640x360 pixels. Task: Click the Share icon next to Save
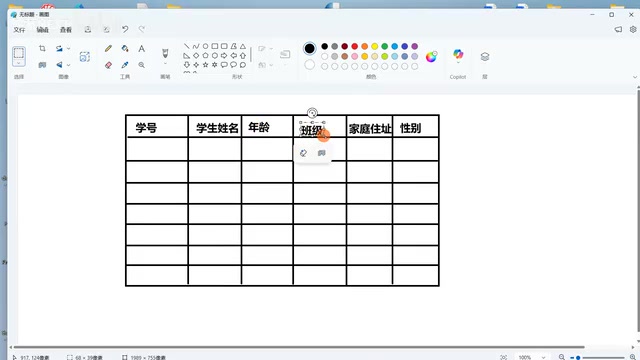(107, 29)
